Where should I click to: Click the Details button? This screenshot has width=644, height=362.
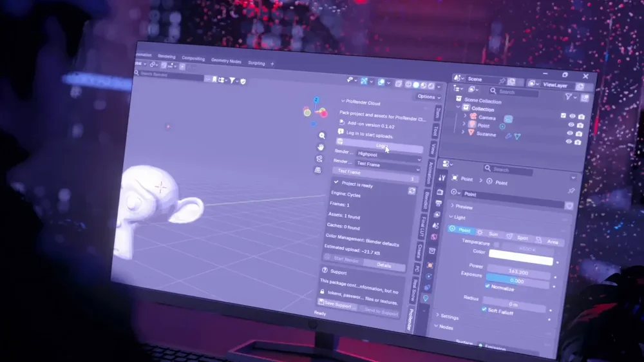(x=384, y=265)
